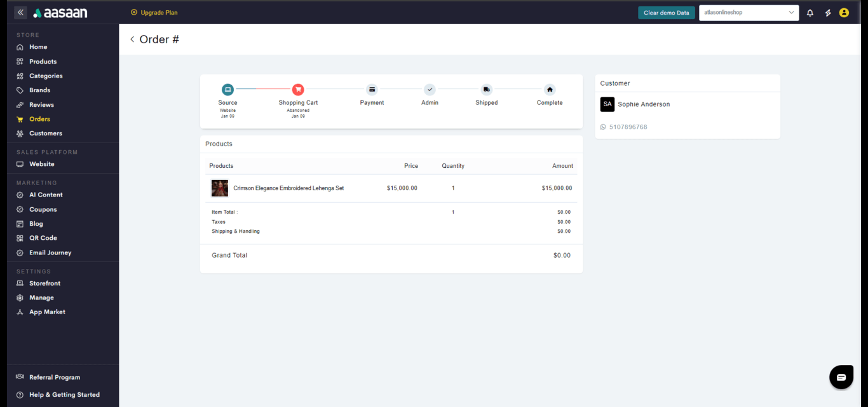868x407 pixels.
Task: Click the Shipped truck step icon
Action: 486,90
